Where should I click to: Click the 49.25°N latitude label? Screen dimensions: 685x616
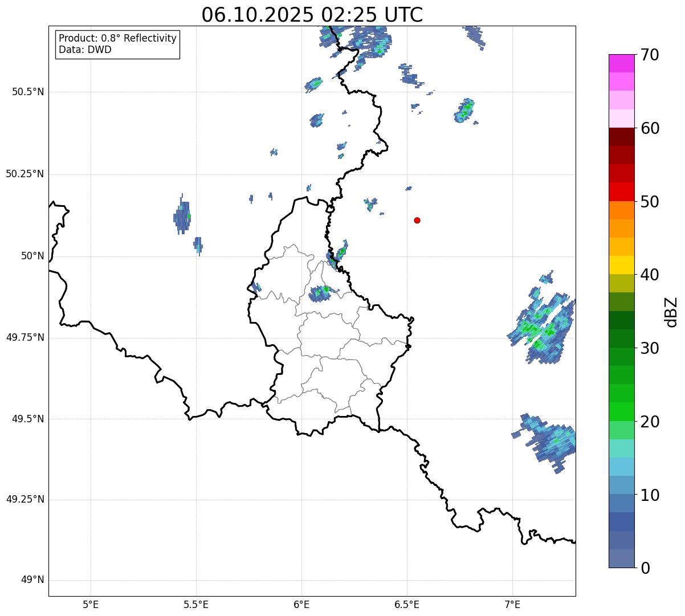(25, 500)
